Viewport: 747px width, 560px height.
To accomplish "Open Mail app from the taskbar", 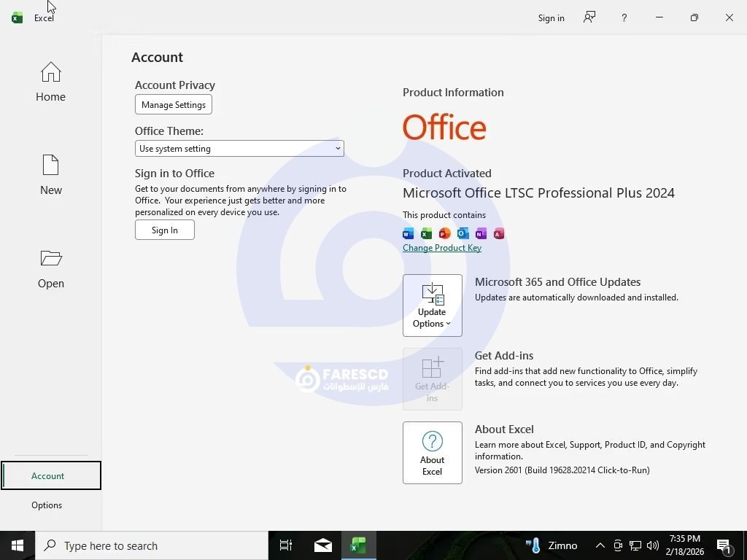I will pyautogui.click(x=322, y=545).
